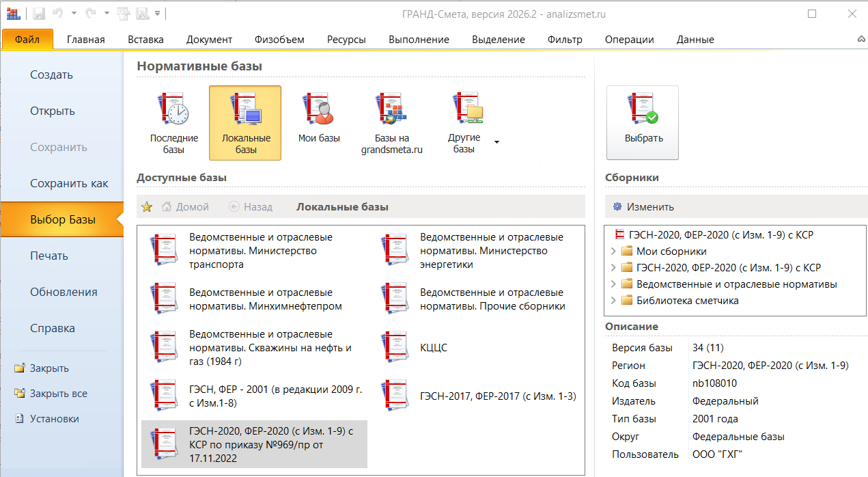This screenshot has height=477, width=868.
Task: Switch to the Вставка ribbon tab
Action: tap(145, 39)
